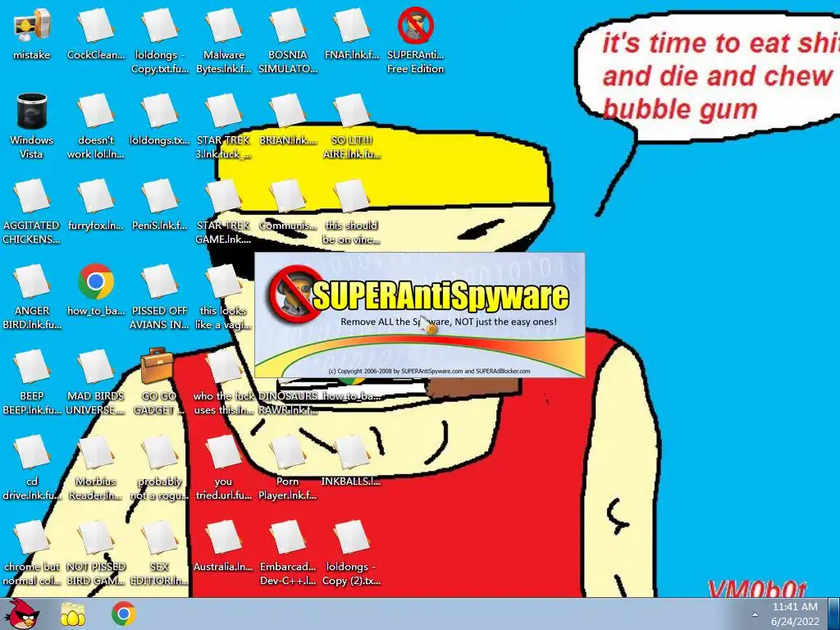The height and width of the screenshot is (630, 840).
Task: Click the Show Desktop strip
Action: 834,614
